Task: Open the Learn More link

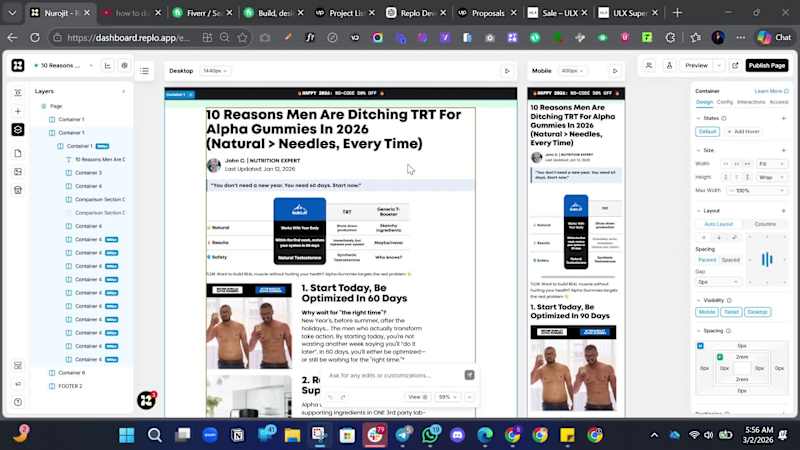Action: coord(771,91)
